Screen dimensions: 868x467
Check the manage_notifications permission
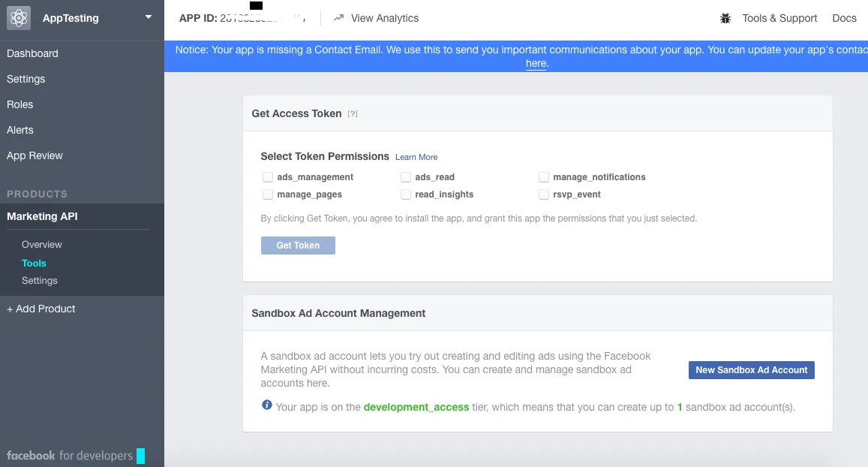pyautogui.click(x=544, y=176)
